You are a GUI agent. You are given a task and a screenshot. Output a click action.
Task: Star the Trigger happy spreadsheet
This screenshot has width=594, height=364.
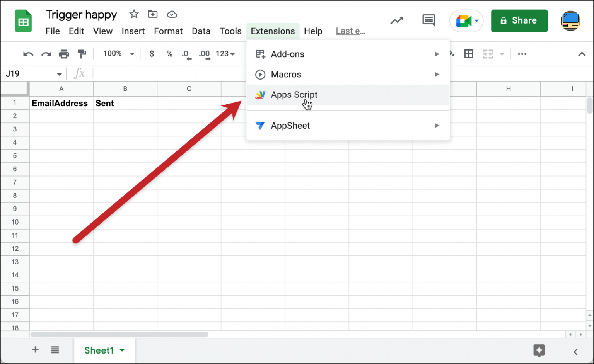(x=133, y=14)
